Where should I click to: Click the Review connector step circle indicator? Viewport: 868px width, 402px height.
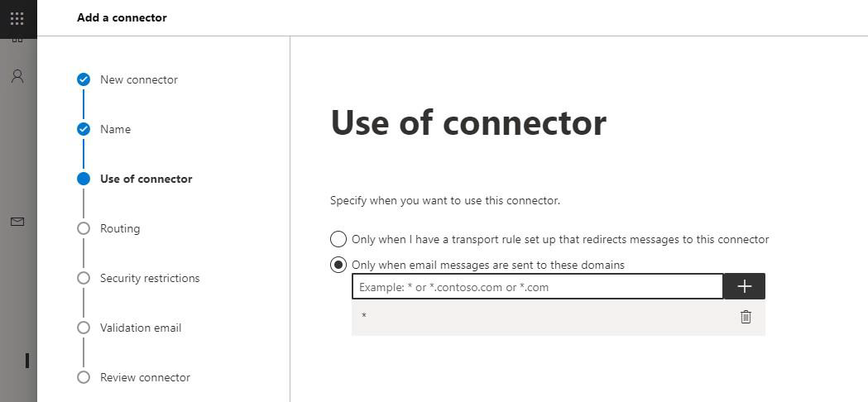[84, 377]
